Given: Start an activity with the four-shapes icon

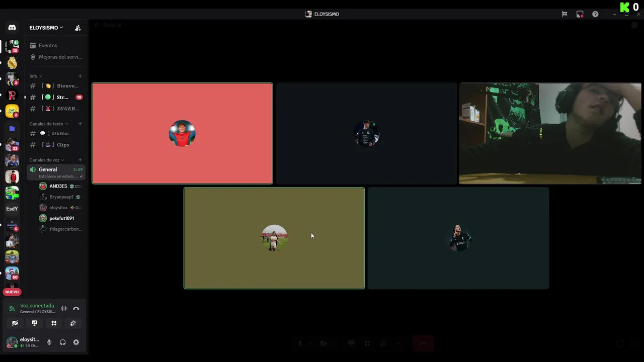Looking at the screenshot, I should point(54,323).
